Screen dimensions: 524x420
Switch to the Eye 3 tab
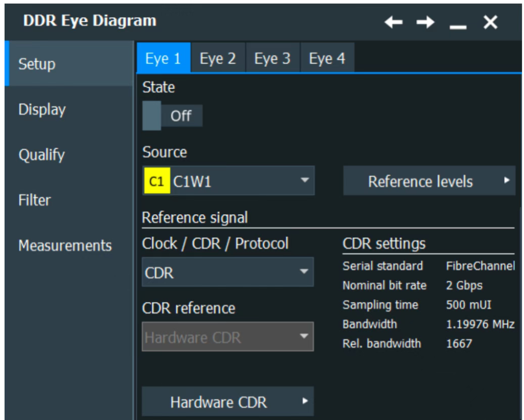[273, 58]
